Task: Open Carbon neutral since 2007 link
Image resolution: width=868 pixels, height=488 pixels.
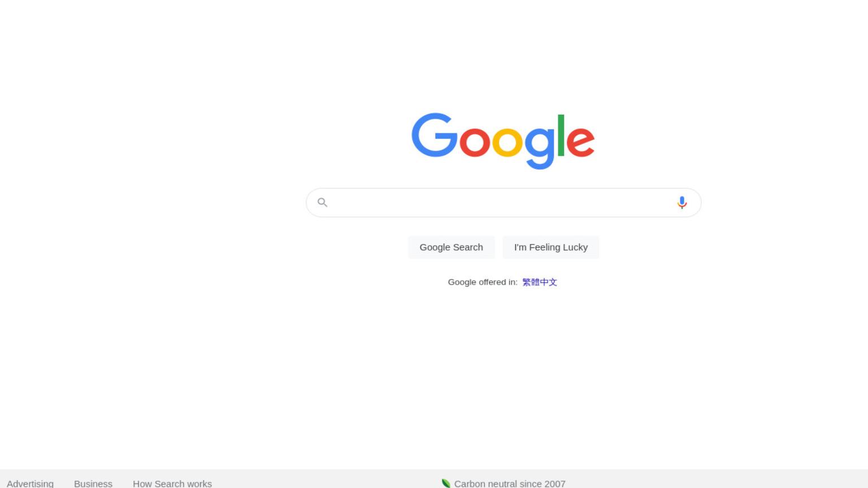Action: point(510,483)
